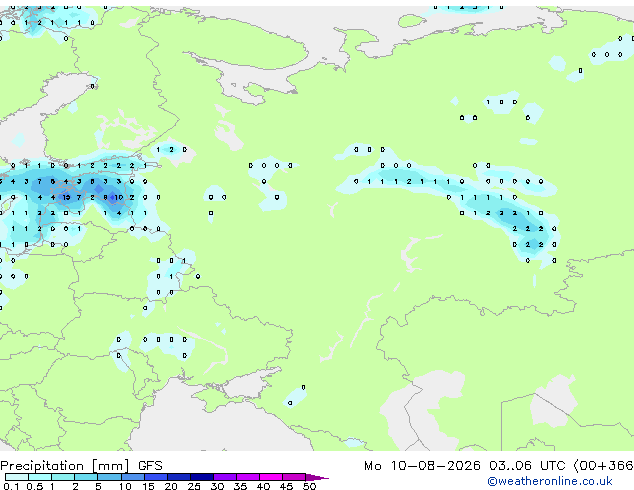Click the 0.1–0.5 mm palest legend swatch
634x490 pixels.
pos(17,477)
